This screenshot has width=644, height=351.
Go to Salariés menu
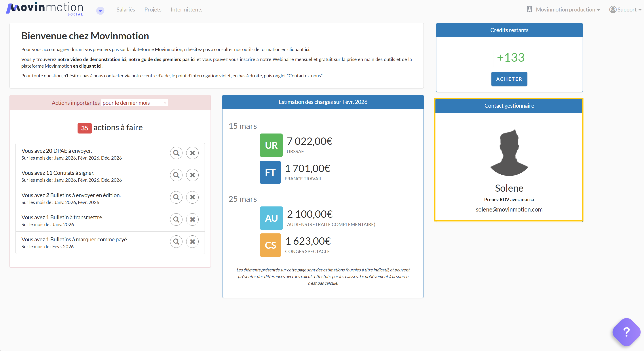pos(125,10)
